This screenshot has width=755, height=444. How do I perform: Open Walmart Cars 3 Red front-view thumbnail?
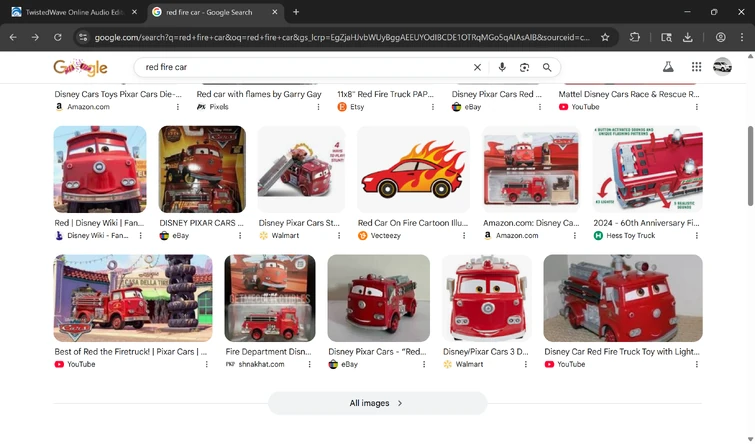tap(487, 298)
